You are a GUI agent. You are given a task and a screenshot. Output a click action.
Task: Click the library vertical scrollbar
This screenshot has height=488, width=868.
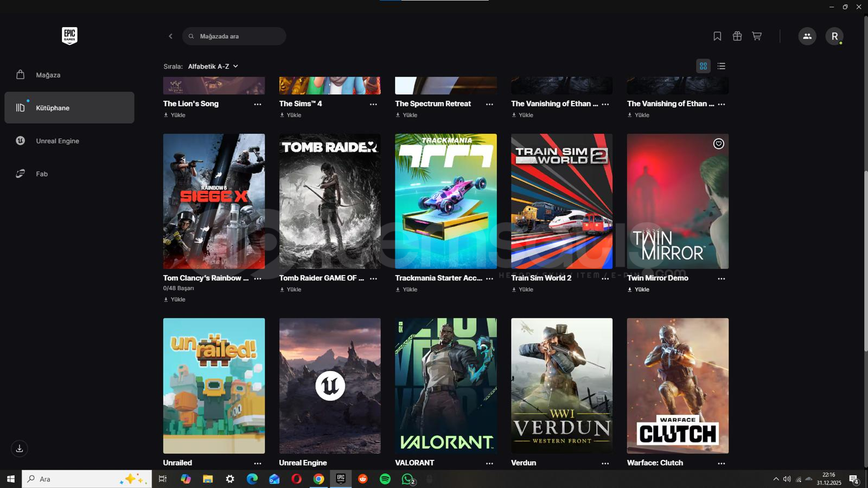point(866,260)
